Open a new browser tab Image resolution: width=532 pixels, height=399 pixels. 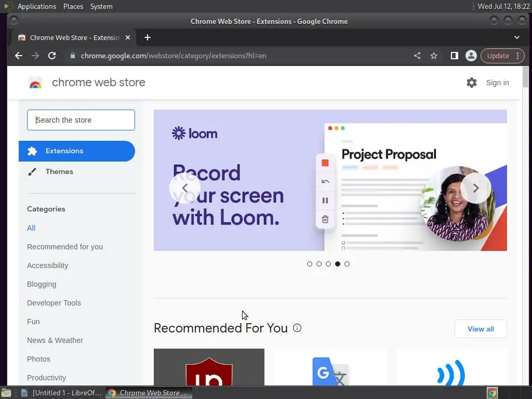[x=147, y=37]
